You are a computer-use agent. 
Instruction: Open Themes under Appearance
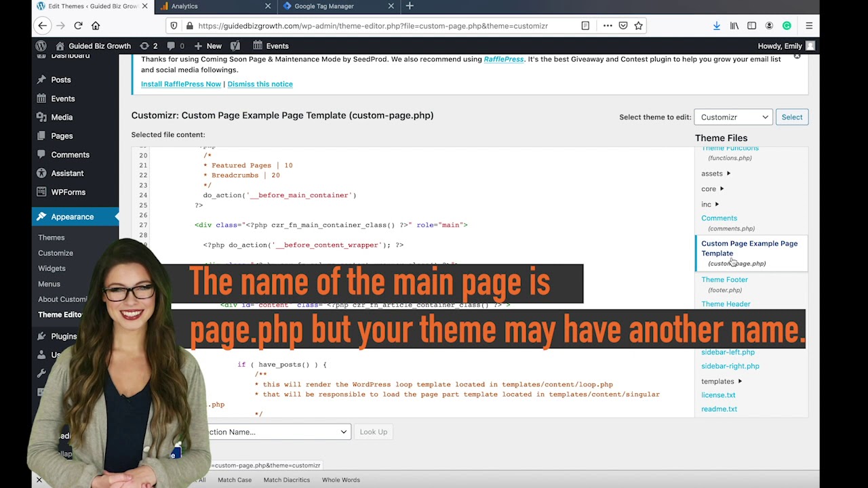[x=52, y=238]
